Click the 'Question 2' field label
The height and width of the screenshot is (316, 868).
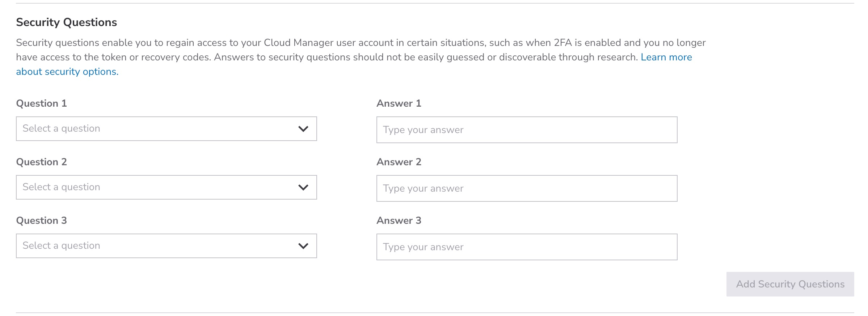pos(42,162)
